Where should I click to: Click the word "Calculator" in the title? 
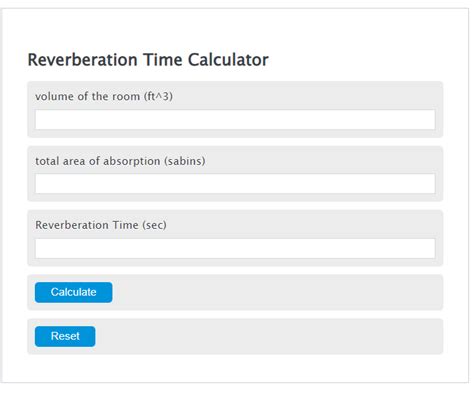228,60
